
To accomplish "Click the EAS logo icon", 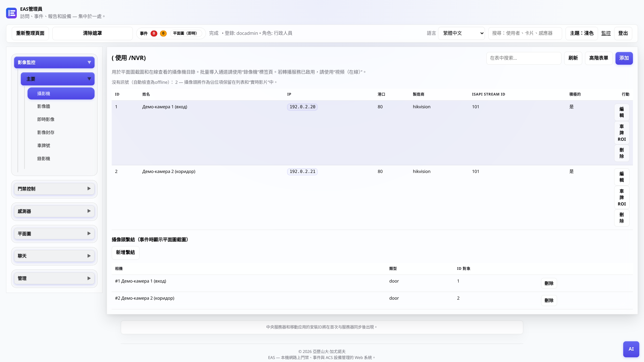I will [12, 13].
